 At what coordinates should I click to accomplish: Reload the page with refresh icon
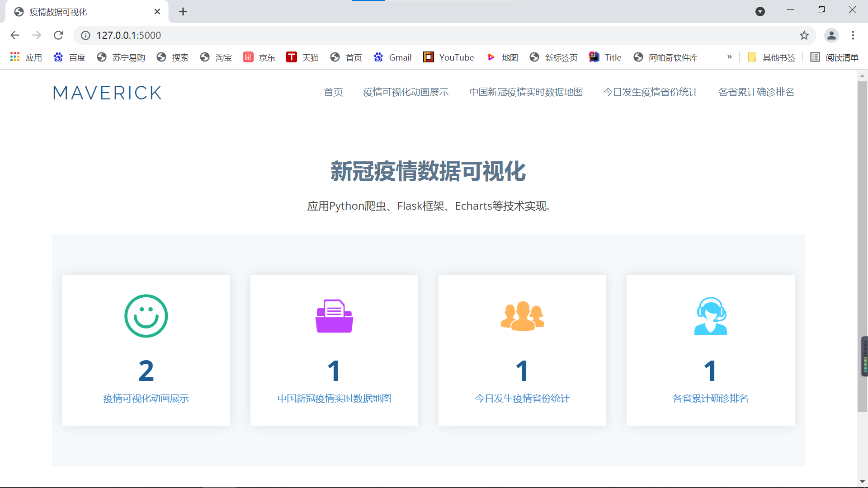[58, 35]
